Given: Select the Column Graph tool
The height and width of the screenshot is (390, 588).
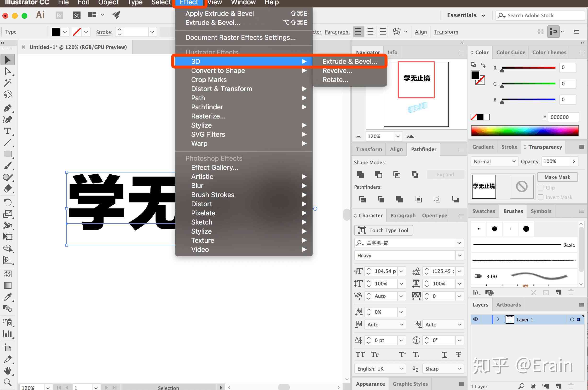Looking at the screenshot, I should pyautogui.click(x=8, y=334).
